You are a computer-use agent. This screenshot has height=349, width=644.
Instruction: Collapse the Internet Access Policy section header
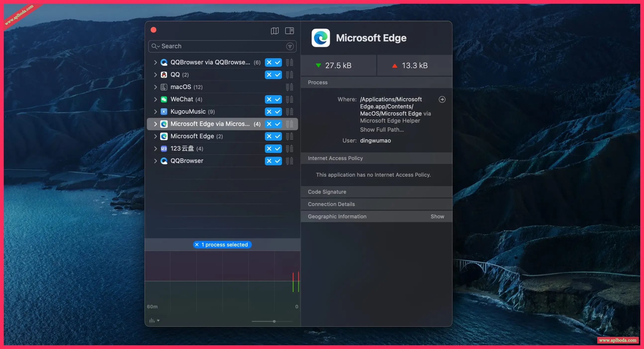(x=376, y=158)
